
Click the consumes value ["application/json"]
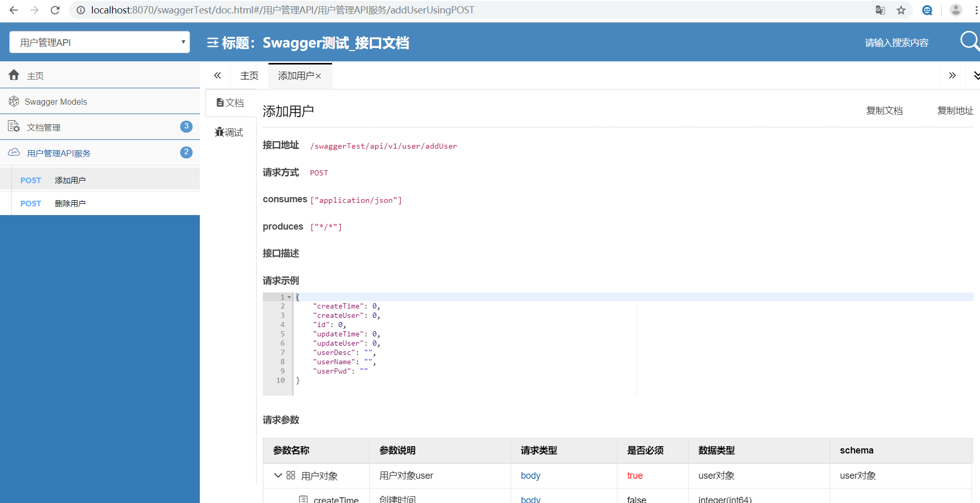coord(356,200)
